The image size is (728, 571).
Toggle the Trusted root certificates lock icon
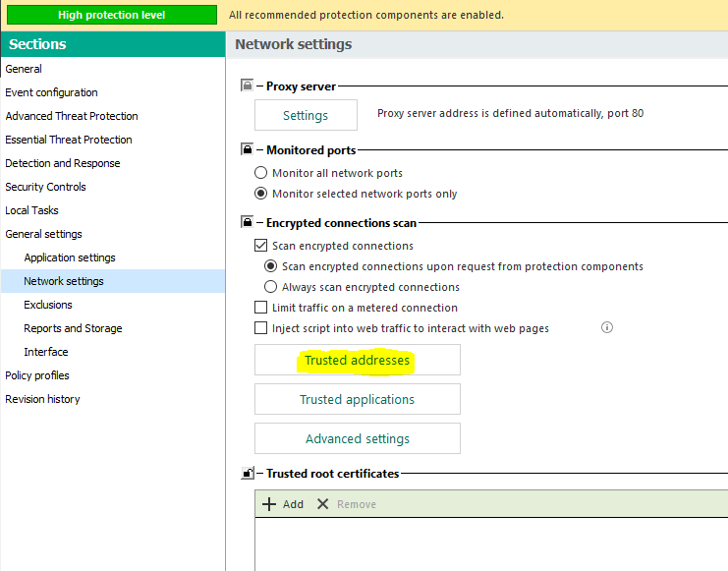tap(248, 474)
